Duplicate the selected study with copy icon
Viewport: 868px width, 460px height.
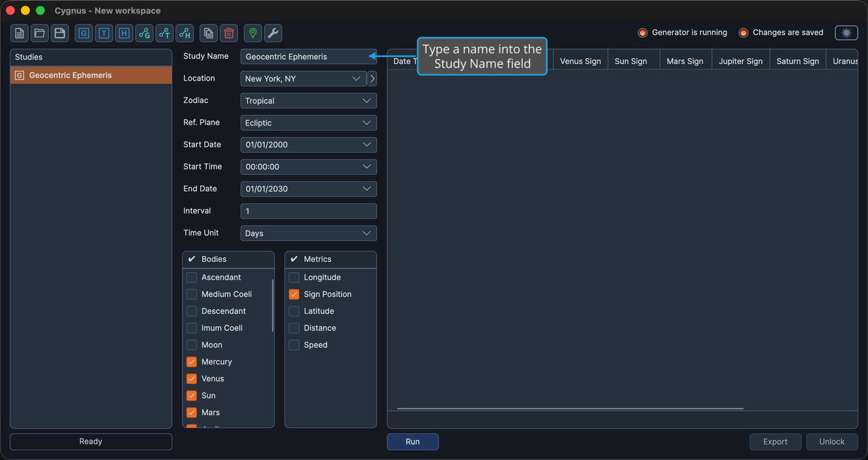coord(209,33)
